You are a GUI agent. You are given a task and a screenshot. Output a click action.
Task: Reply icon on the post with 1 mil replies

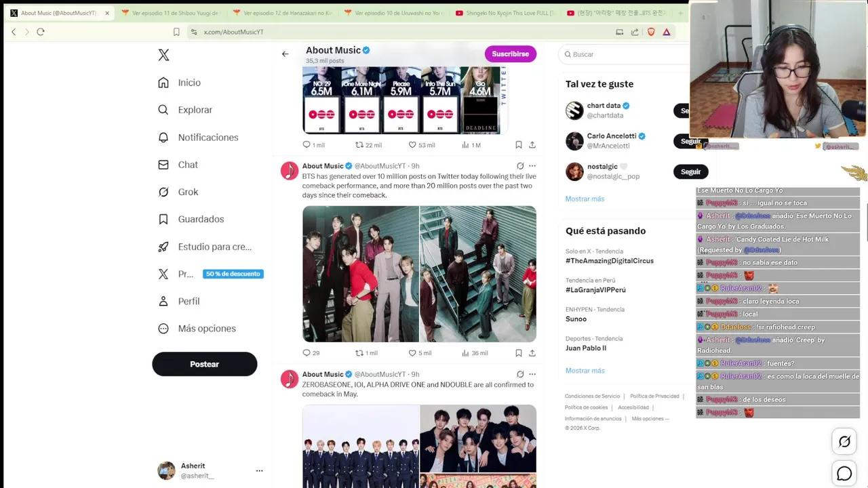tap(307, 144)
